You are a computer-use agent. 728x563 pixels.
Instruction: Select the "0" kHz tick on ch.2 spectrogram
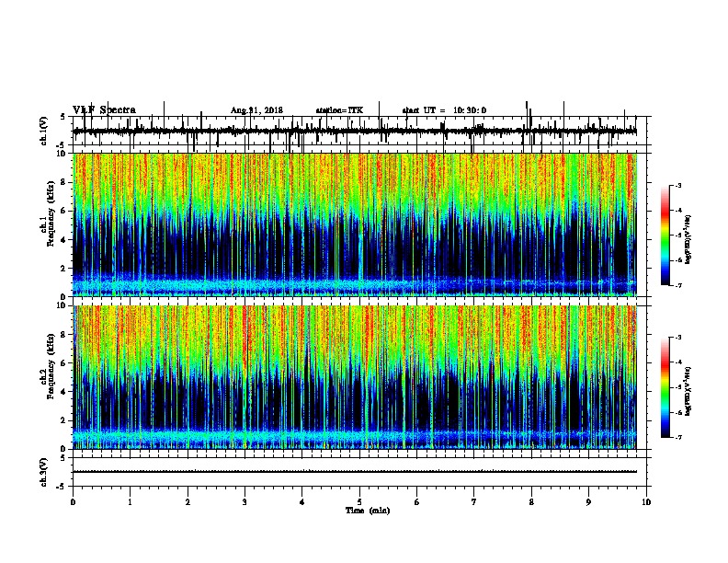63,449
